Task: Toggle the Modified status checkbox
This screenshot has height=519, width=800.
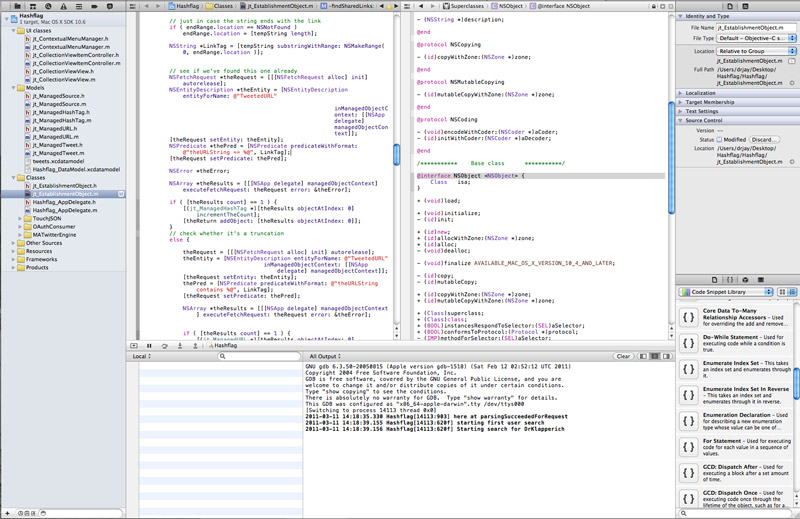Action: [718, 139]
